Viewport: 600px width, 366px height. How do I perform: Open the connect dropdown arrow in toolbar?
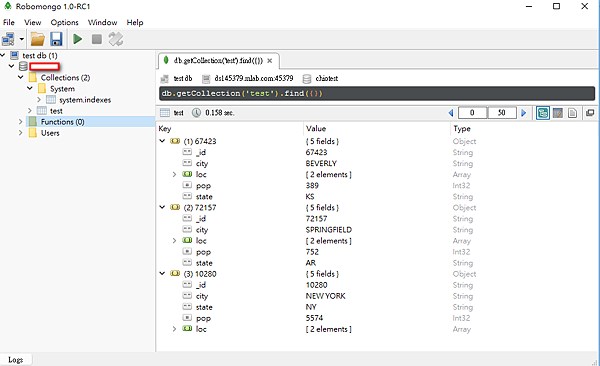(x=21, y=39)
